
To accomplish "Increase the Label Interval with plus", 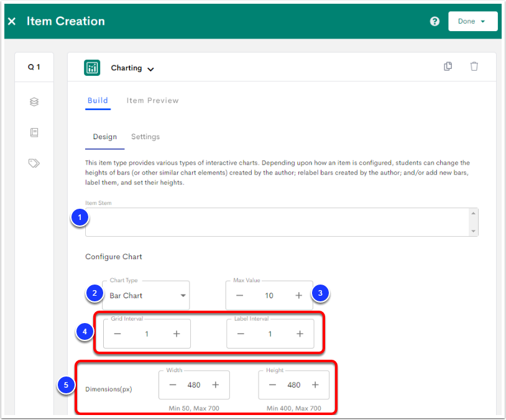I will tap(300, 334).
